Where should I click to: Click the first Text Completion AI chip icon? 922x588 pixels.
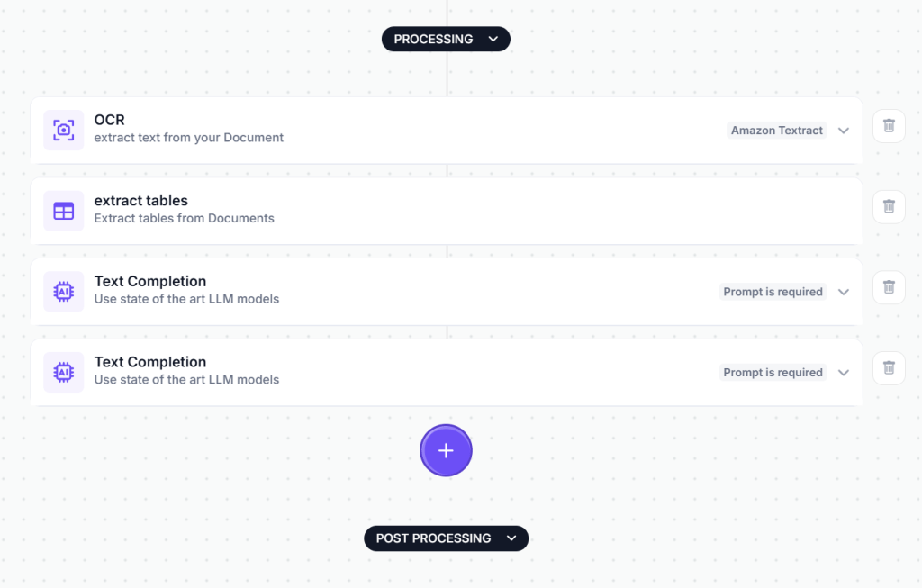click(x=63, y=292)
